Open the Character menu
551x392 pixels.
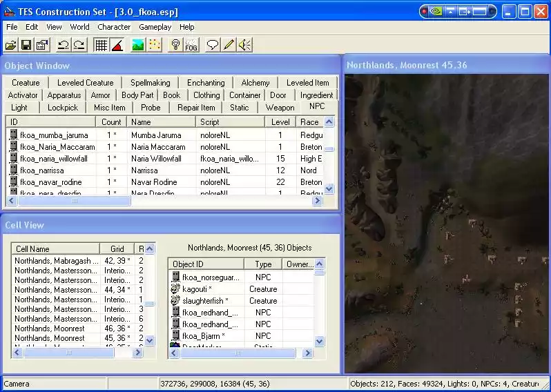point(114,27)
